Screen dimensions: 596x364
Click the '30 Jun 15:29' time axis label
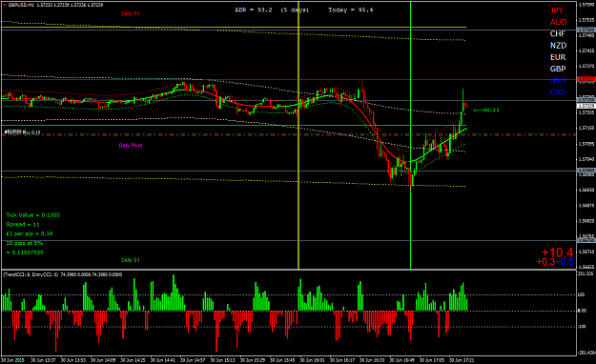tap(253, 360)
